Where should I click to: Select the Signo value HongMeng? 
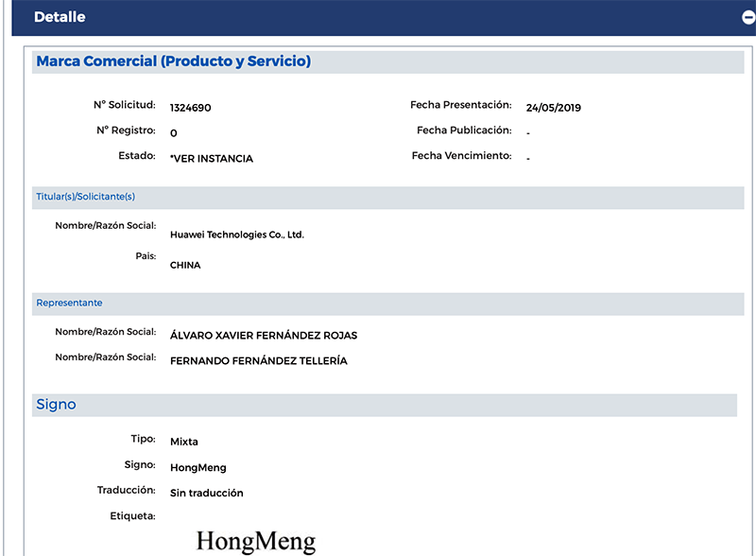tap(198, 468)
